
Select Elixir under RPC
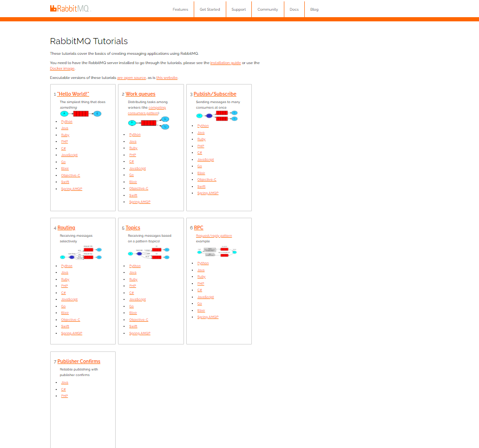pos(201,311)
